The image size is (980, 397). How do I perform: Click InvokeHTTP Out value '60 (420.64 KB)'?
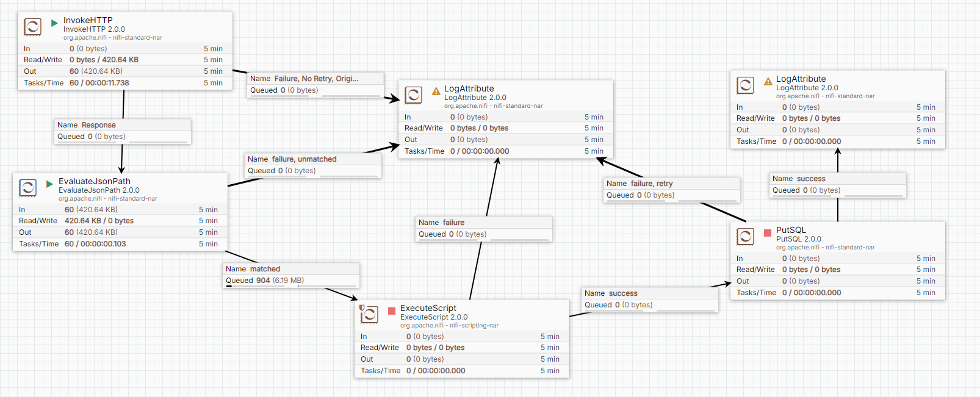(x=96, y=71)
